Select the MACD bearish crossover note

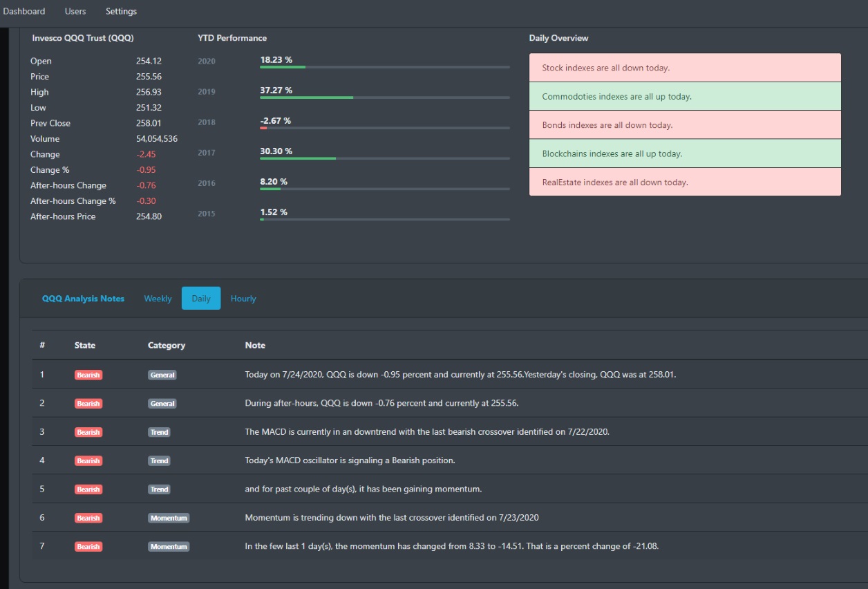point(427,432)
